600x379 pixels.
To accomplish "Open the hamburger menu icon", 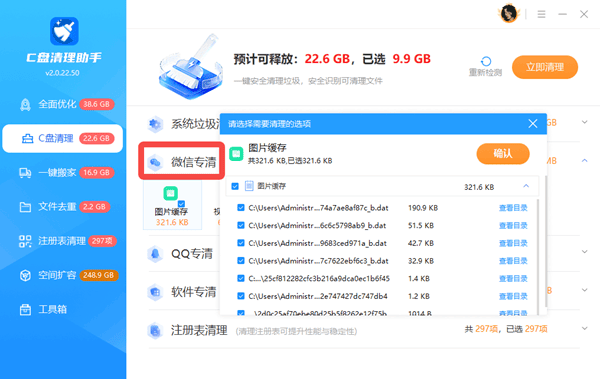I will [541, 15].
